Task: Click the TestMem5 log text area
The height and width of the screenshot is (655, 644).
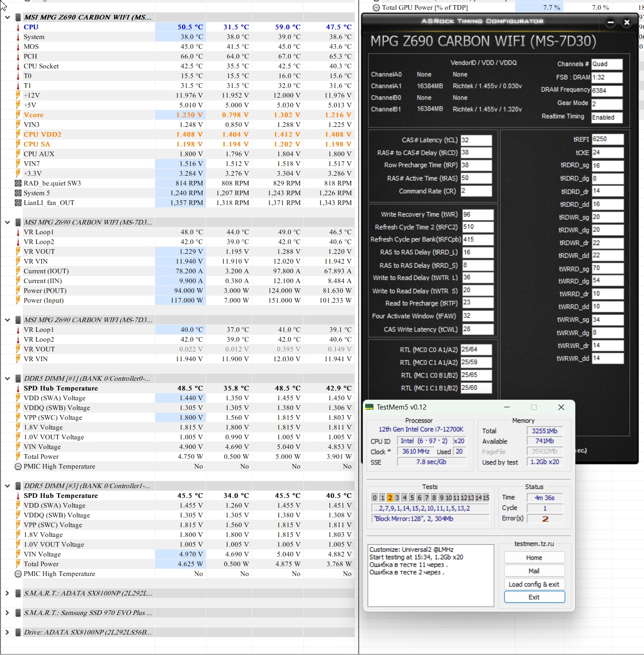Action: point(431,576)
